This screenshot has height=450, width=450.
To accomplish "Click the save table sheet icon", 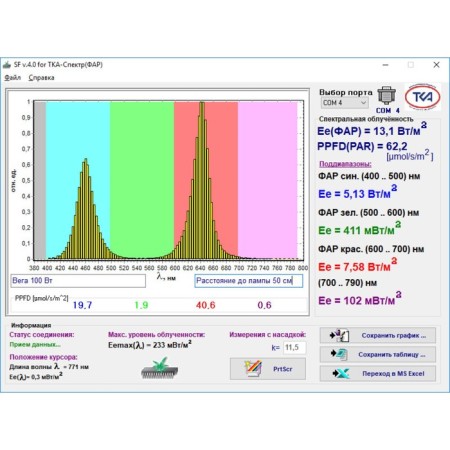I will point(339,354).
